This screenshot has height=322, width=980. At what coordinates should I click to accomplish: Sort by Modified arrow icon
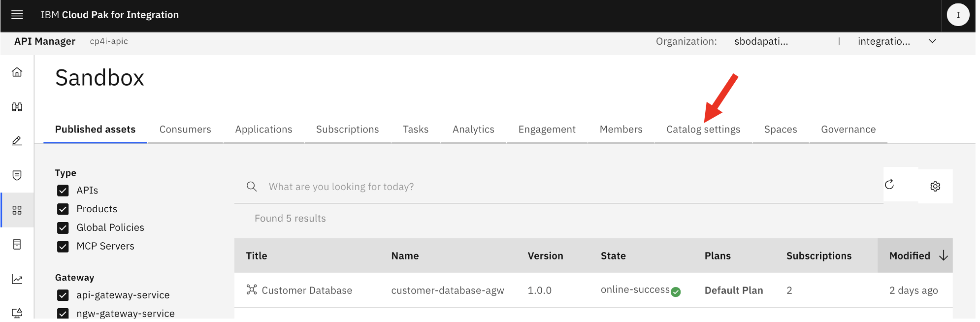(x=944, y=256)
